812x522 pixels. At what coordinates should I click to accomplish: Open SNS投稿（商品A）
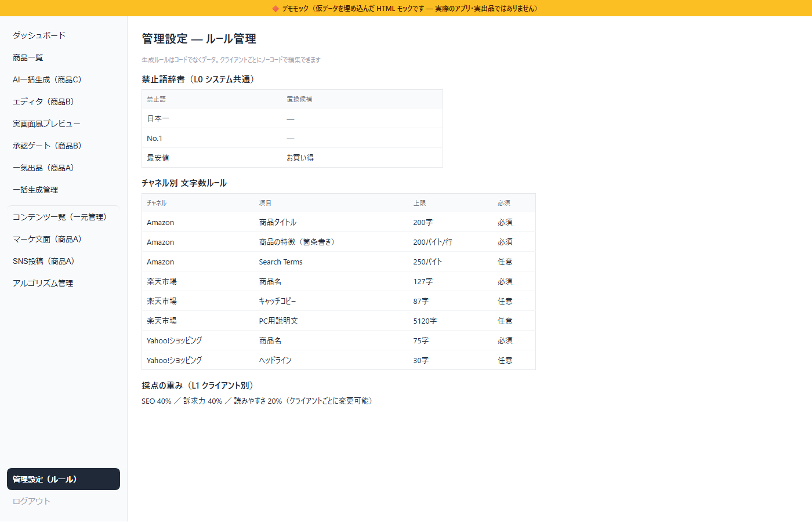point(63,261)
